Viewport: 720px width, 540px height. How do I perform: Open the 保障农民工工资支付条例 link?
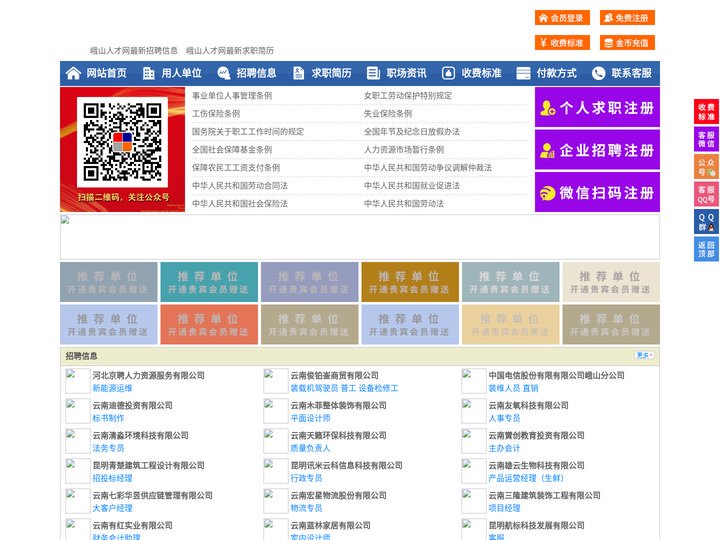pos(236,167)
